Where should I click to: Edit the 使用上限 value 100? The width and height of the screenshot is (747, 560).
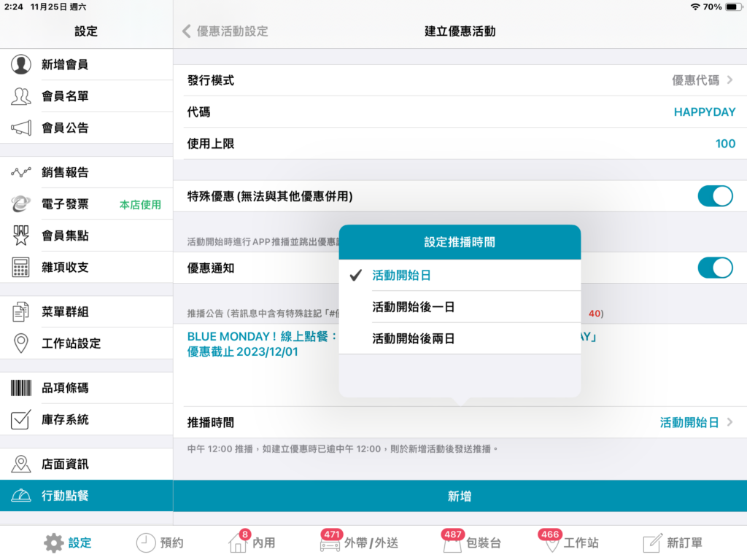pyautogui.click(x=460, y=144)
